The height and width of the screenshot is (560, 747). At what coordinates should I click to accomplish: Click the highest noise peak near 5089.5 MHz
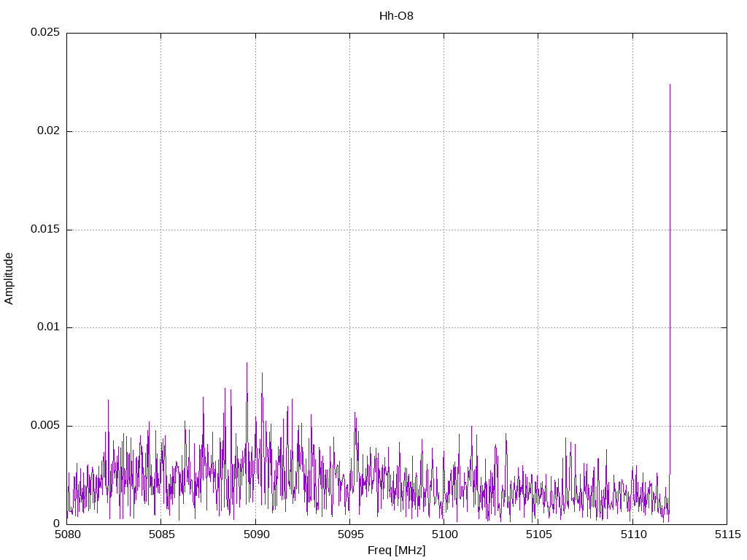247,365
